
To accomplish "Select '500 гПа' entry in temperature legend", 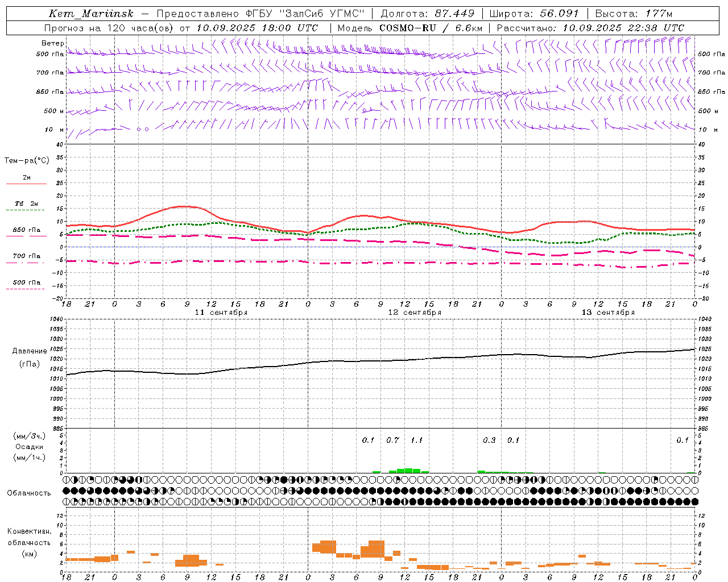I will tap(27, 282).
